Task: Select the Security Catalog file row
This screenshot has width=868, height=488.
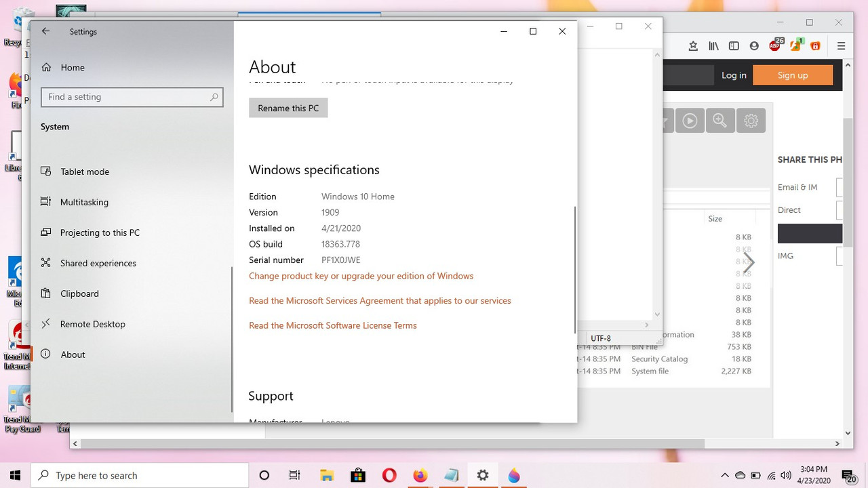Action: click(x=665, y=359)
